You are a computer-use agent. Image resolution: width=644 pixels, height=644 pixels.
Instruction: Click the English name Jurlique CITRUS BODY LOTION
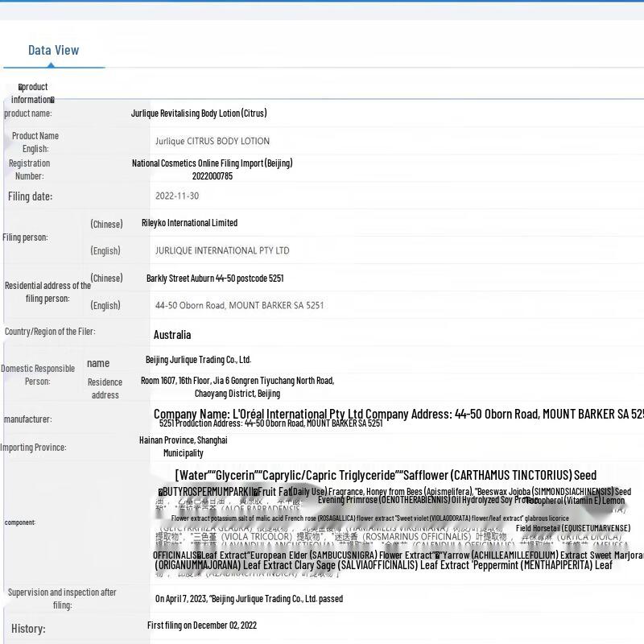click(213, 141)
